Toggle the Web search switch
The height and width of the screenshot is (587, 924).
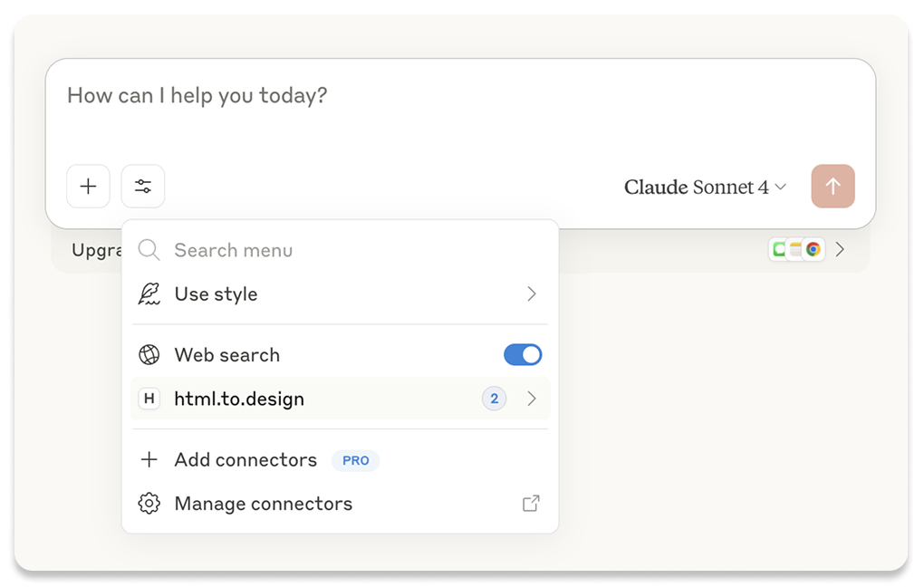point(523,355)
